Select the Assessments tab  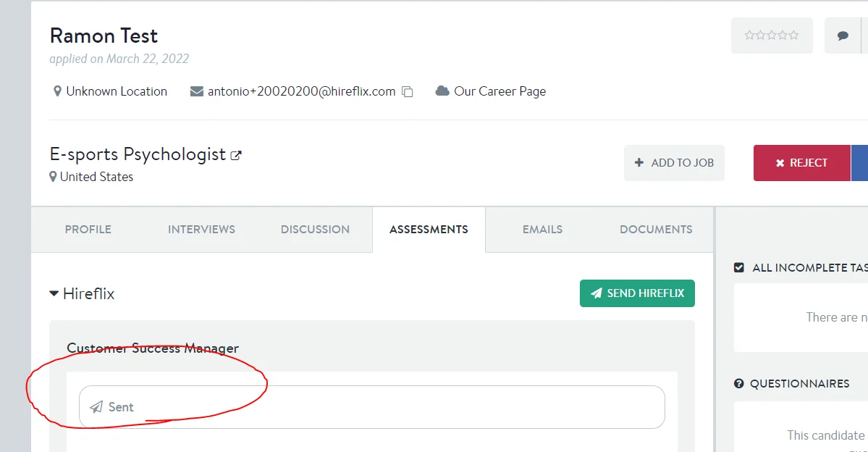click(x=429, y=230)
